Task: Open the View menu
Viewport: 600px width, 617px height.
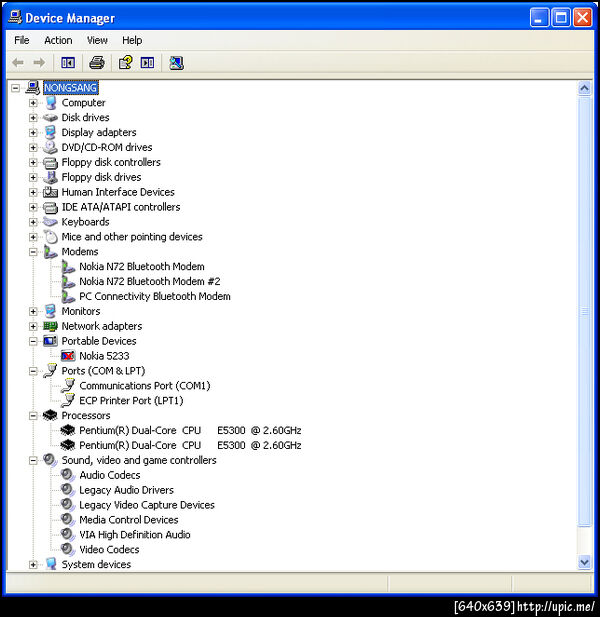Action: pyautogui.click(x=97, y=40)
